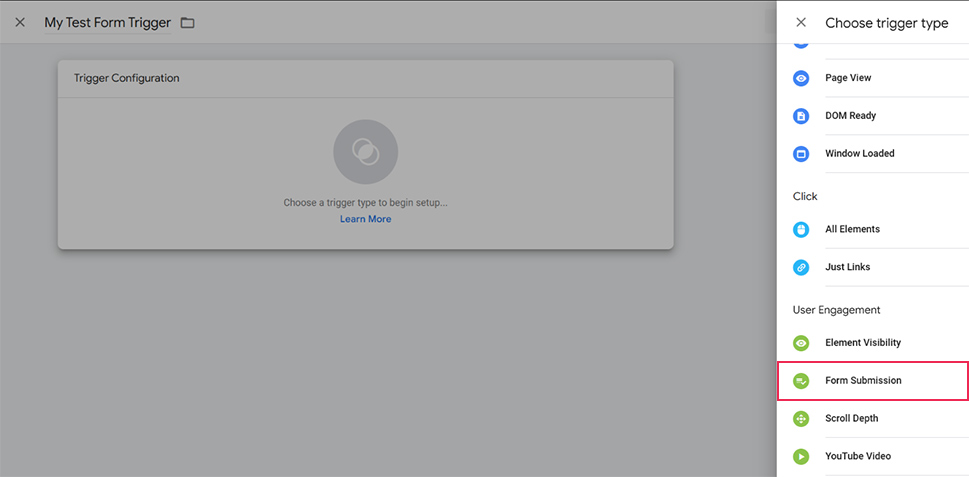
Task: Choose All Elements click trigger
Action: coord(873,229)
